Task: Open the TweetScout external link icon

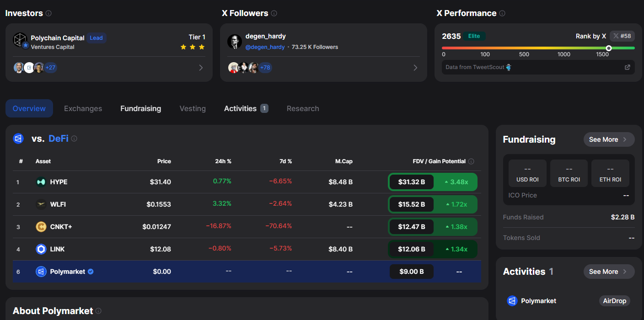Action: click(628, 67)
